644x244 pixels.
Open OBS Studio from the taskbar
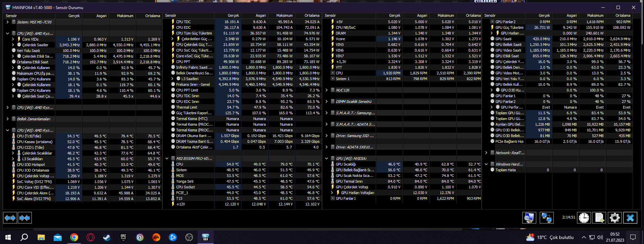189,237
